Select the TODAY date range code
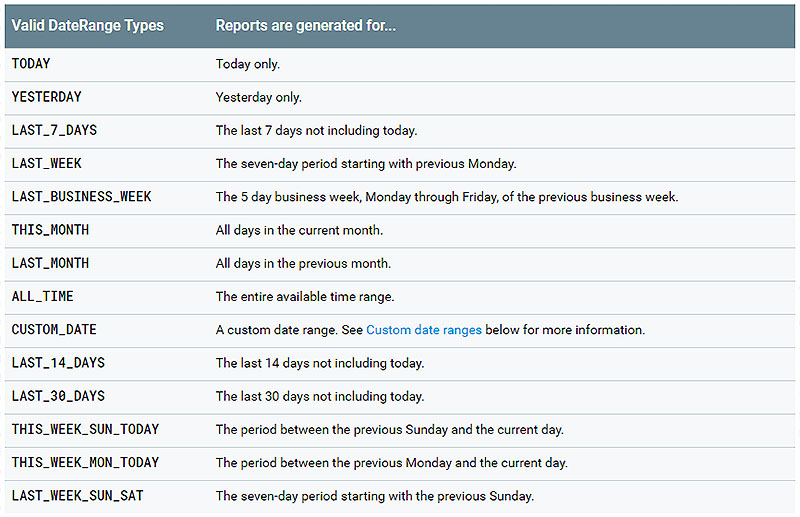Image resolution: width=800 pixels, height=517 pixels. click(x=31, y=64)
